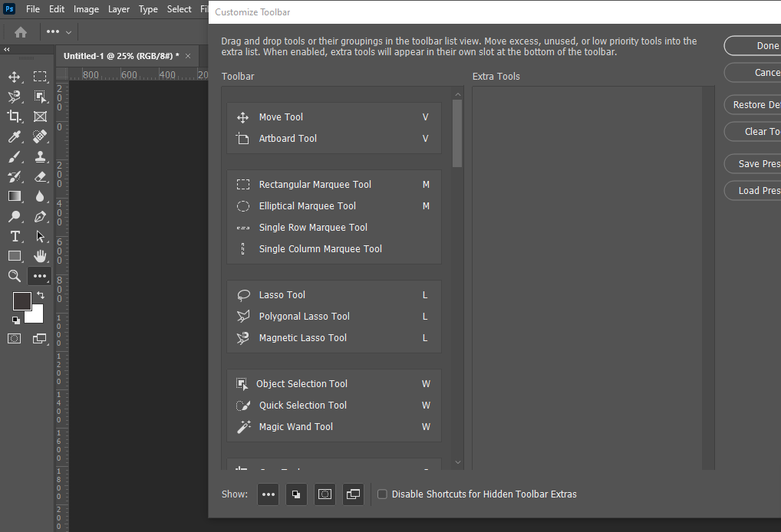Reset default foreground and background colors
This screenshot has height=532, width=781.
pyautogui.click(x=16, y=320)
